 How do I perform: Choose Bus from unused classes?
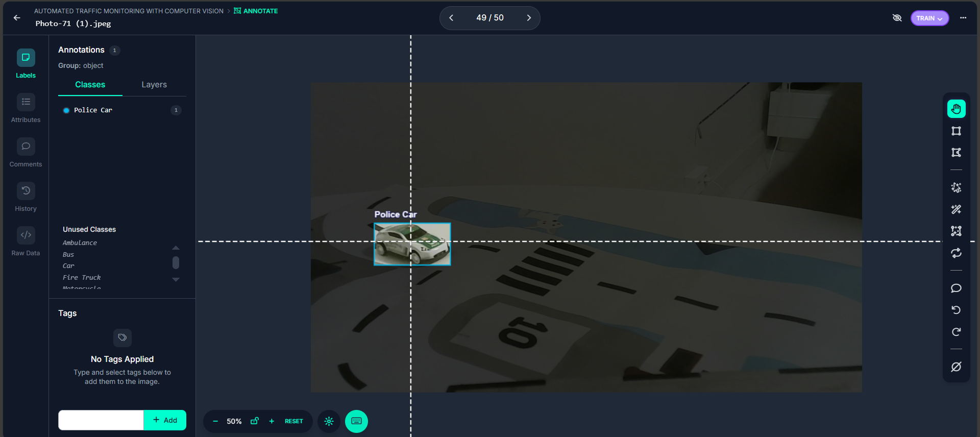tap(68, 255)
